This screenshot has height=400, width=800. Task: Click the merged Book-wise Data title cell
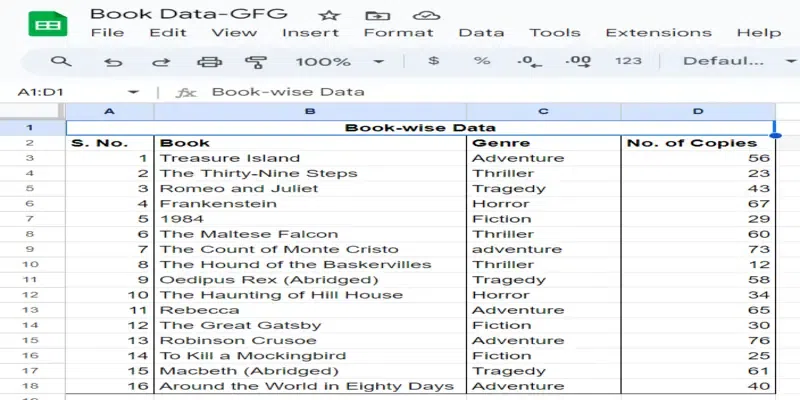pyautogui.click(x=420, y=128)
